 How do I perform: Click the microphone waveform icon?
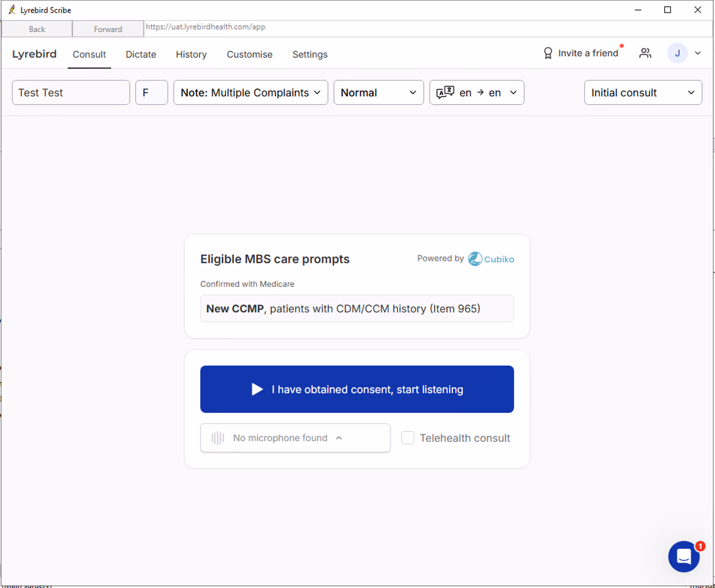coord(218,438)
